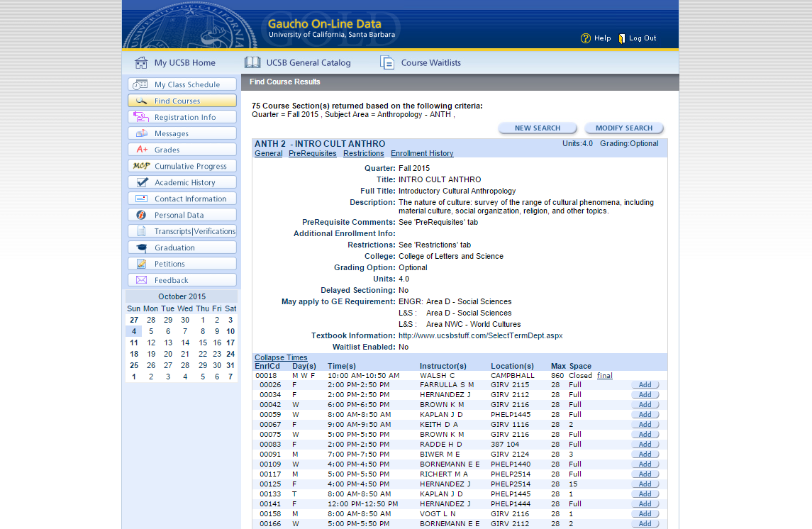Screen dimensions: 812x529
Task: Select October 24 in the calendar
Action: pyautogui.click(x=230, y=354)
